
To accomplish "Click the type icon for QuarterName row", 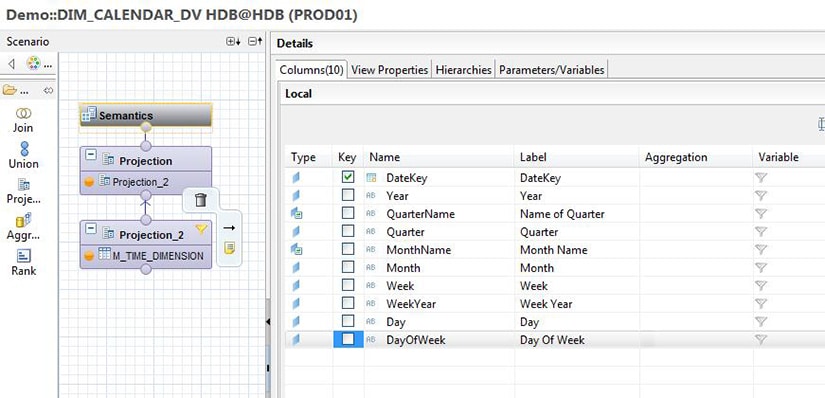I will 296,214.
